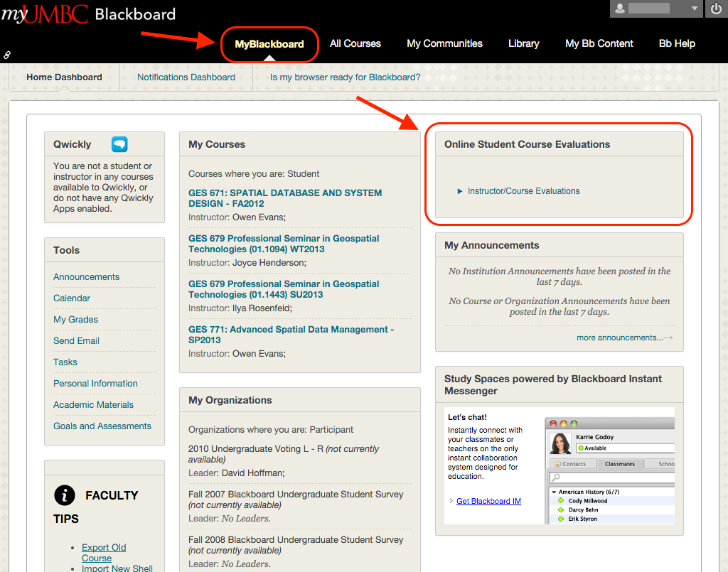Viewport: 728px width, 572px height.
Task: Open Is my browser ready for Blackboard tab
Action: pyautogui.click(x=345, y=77)
